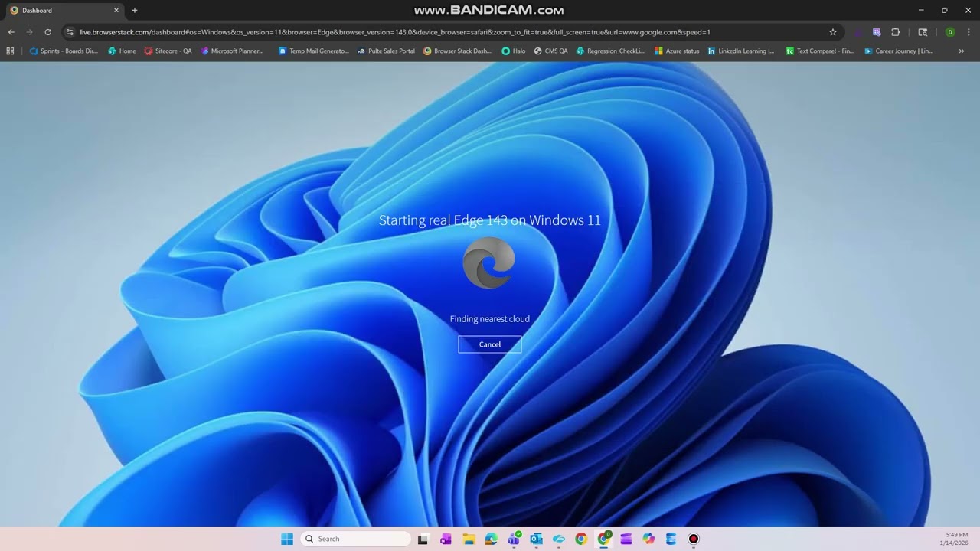Image resolution: width=980 pixels, height=551 pixels.
Task: Open the Azure status bookmark
Action: coord(677,51)
